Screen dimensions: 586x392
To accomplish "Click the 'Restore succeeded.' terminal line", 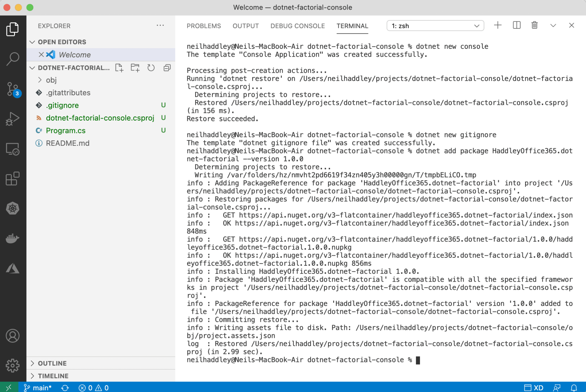I will tap(222, 119).
